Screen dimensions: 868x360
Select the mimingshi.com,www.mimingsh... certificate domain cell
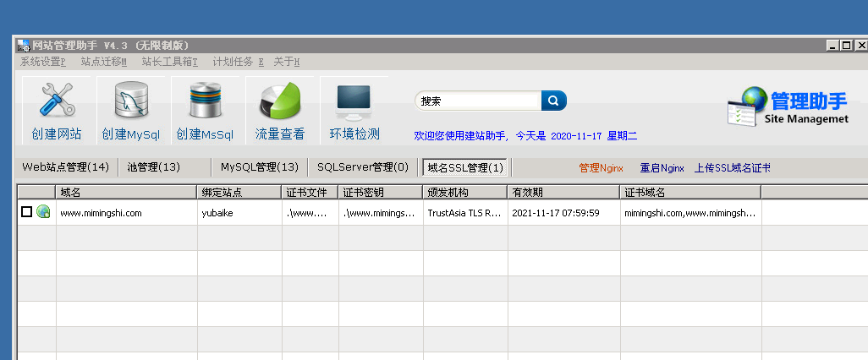[x=689, y=213]
